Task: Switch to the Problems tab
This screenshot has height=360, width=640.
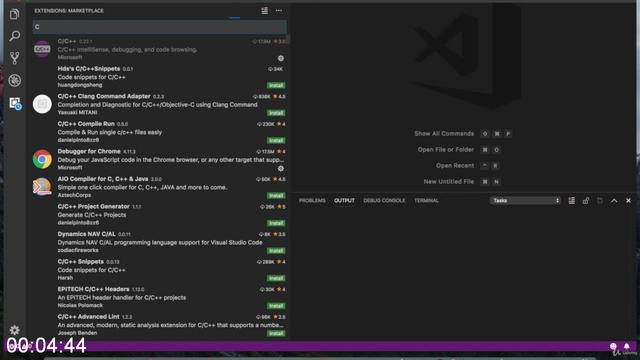Action: (x=312, y=200)
